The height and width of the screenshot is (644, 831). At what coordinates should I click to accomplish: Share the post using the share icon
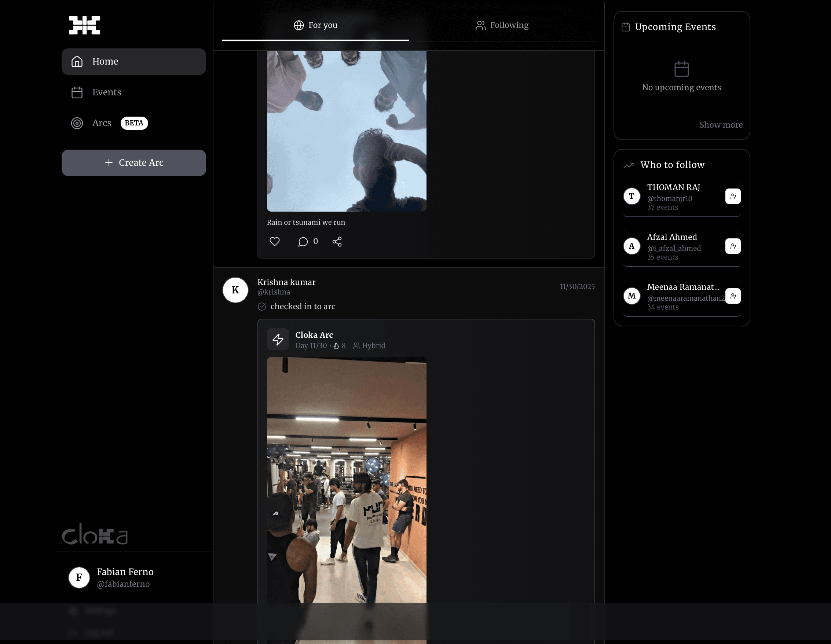point(337,241)
